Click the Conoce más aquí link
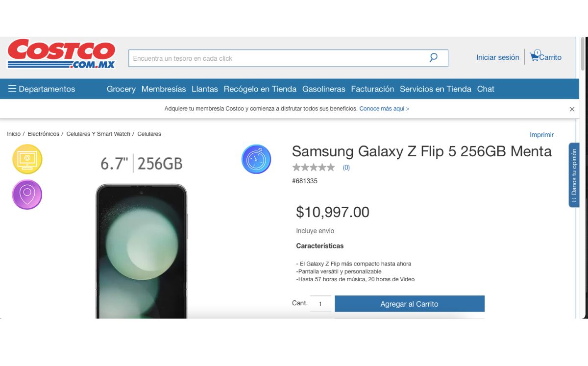This screenshot has height=366, width=588. click(384, 109)
